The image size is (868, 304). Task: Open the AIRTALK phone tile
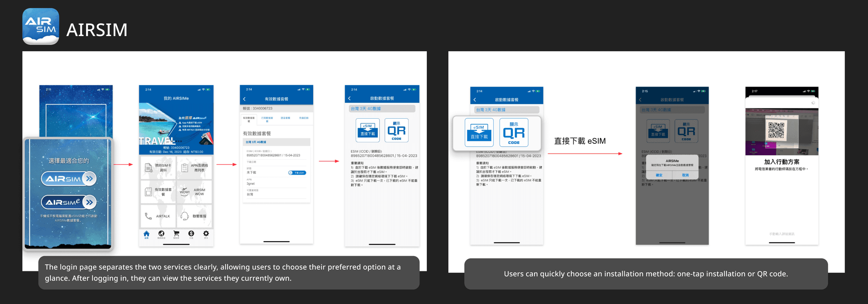(x=158, y=216)
